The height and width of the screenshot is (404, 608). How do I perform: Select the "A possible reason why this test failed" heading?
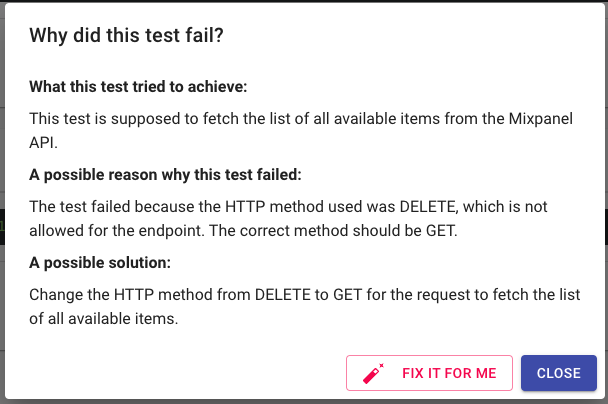(165, 175)
